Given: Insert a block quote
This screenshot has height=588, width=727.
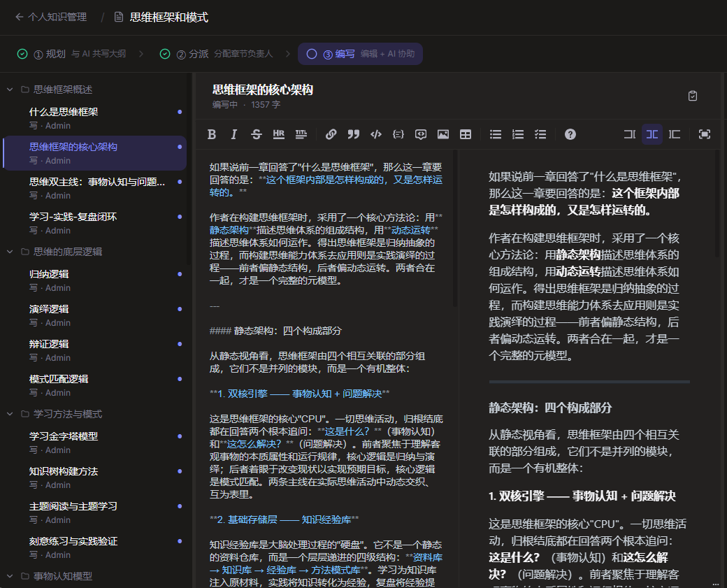Looking at the screenshot, I should pos(353,134).
